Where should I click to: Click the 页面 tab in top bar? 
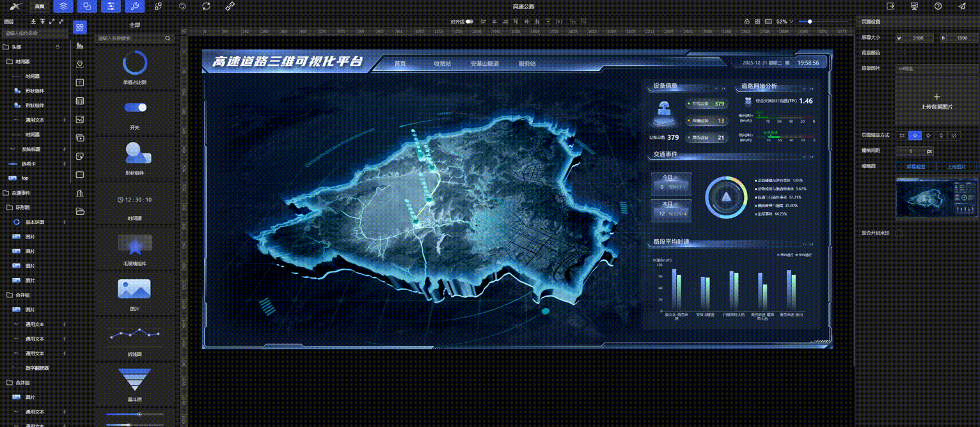pyautogui.click(x=40, y=6)
